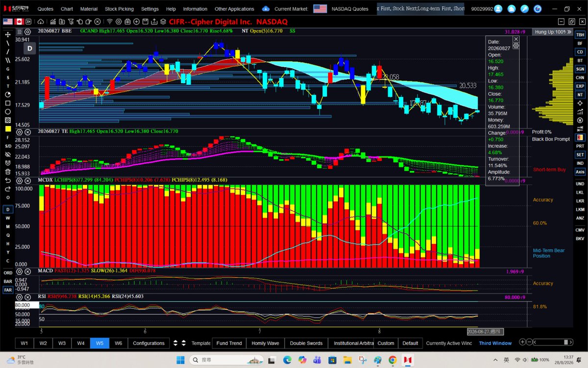Pick the yellow drawing color swatch
Viewport: 588px width, 368px height.
pos(8,129)
